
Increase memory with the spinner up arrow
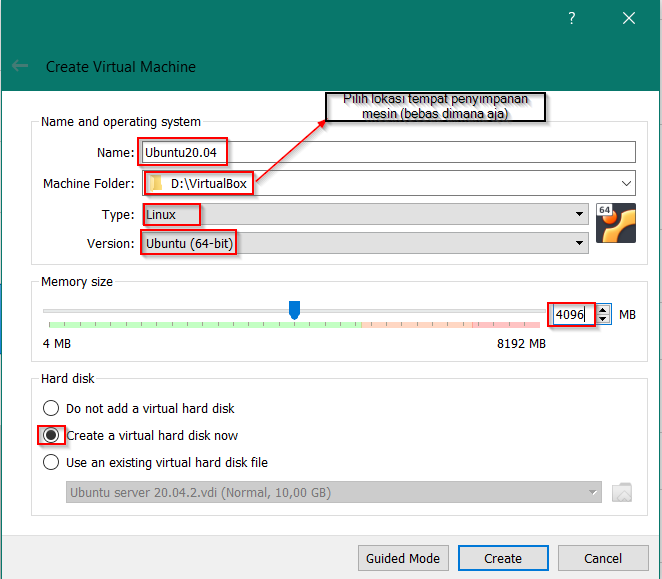603,310
